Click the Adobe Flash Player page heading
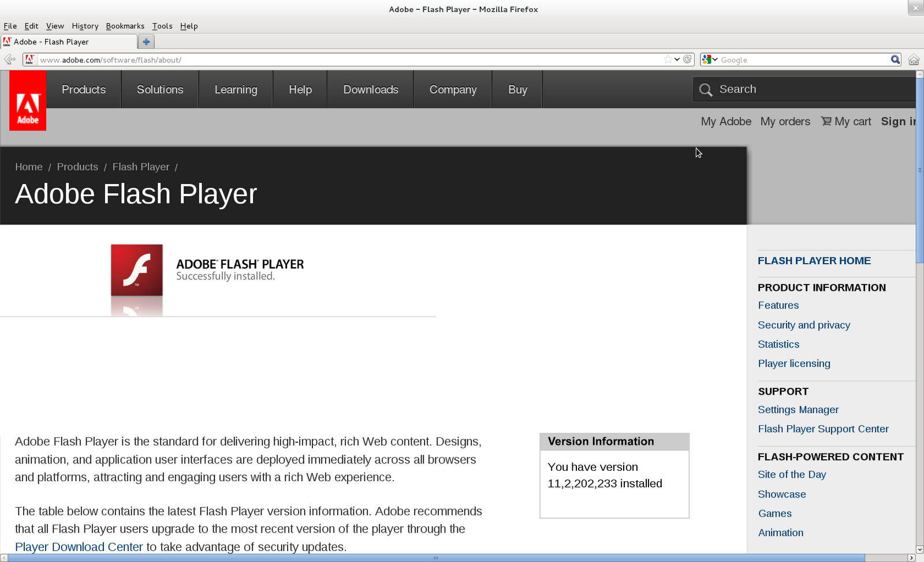 coord(136,194)
